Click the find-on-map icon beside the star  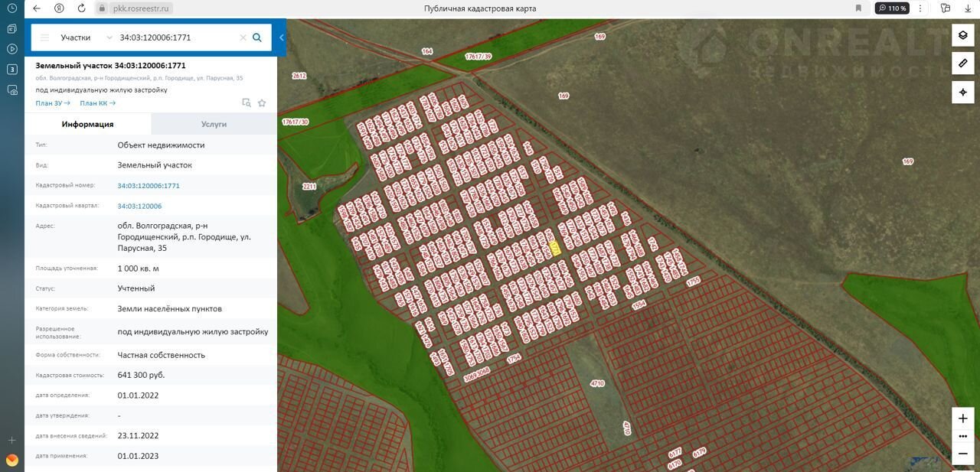246,103
